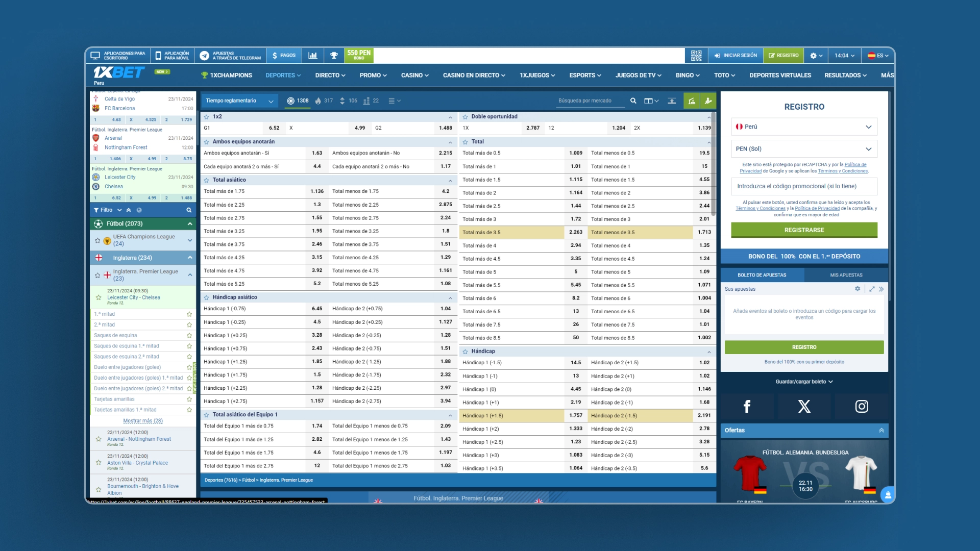Select the 106 up-down markets filter

[x=348, y=101]
